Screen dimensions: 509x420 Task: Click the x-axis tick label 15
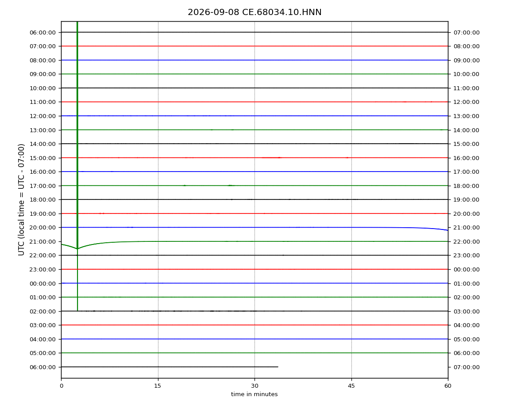[158, 386]
